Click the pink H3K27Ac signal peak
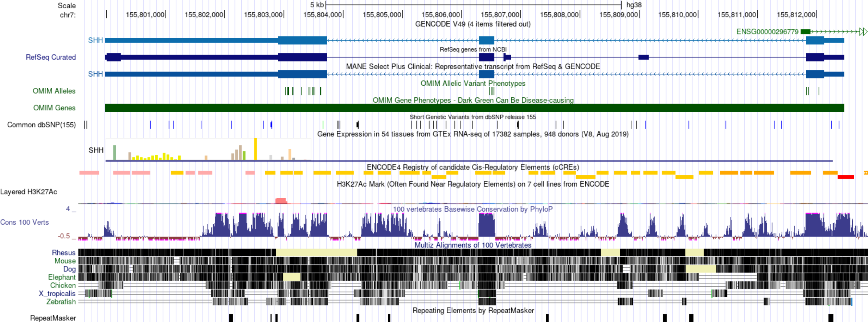The image size is (868, 322). point(281,201)
